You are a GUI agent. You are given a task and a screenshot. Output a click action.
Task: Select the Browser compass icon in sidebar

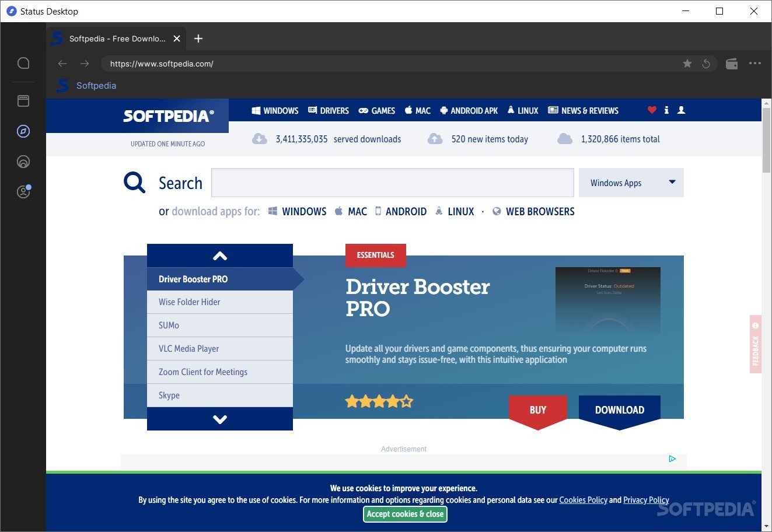[x=23, y=131]
